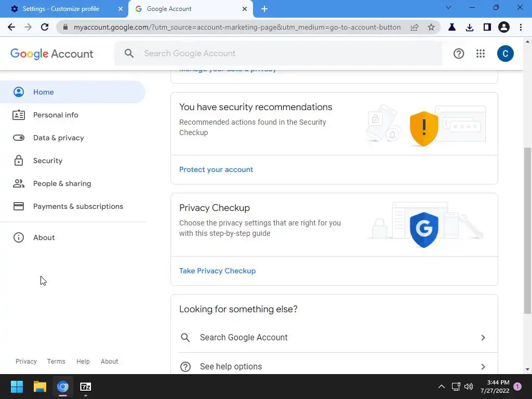The height and width of the screenshot is (399, 532).
Task: Open the Windows Start menu
Action: [17, 387]
